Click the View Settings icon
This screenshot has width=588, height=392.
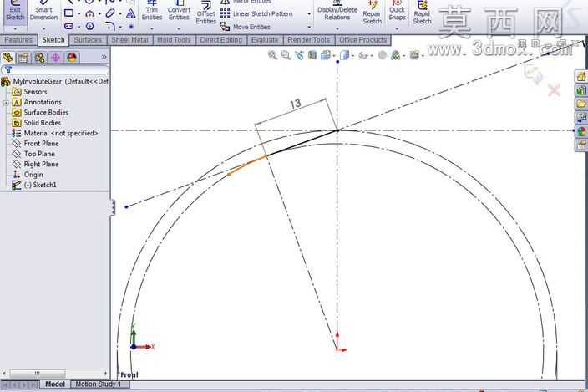coord(414,55)
